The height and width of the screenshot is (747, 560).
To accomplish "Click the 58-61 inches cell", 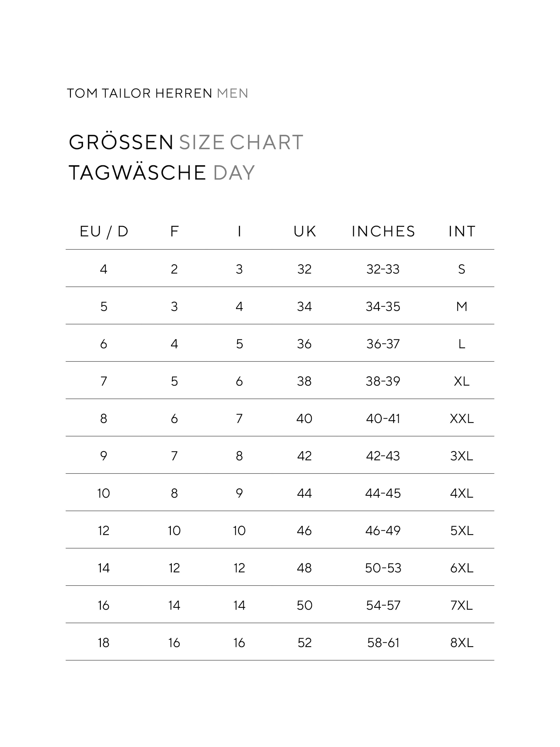I will click(383, 643).
